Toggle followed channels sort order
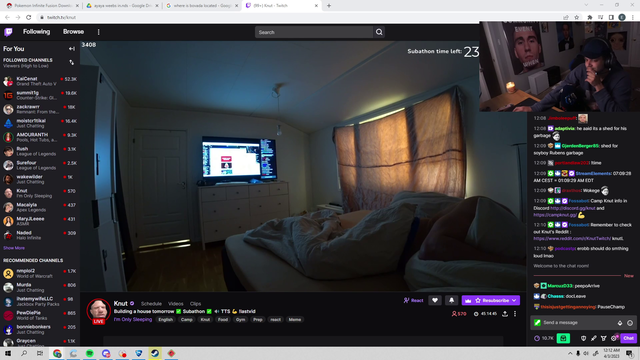 [x=72, y=62]
